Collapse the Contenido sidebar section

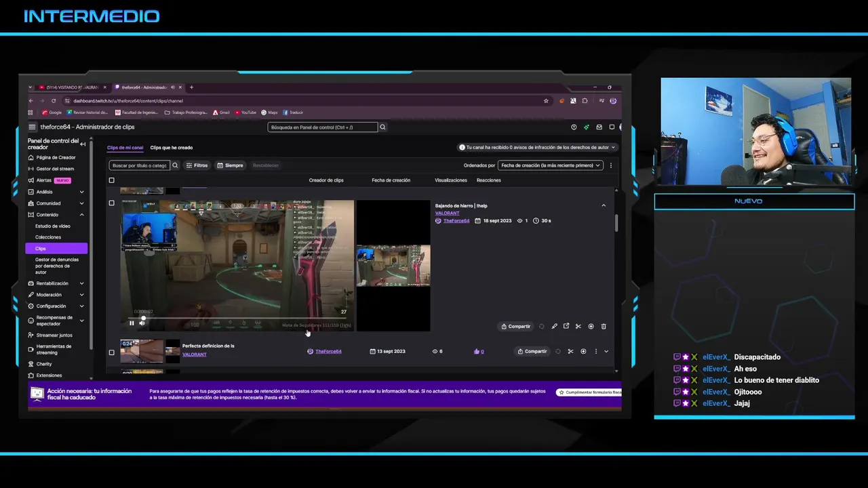coord(82,215)
